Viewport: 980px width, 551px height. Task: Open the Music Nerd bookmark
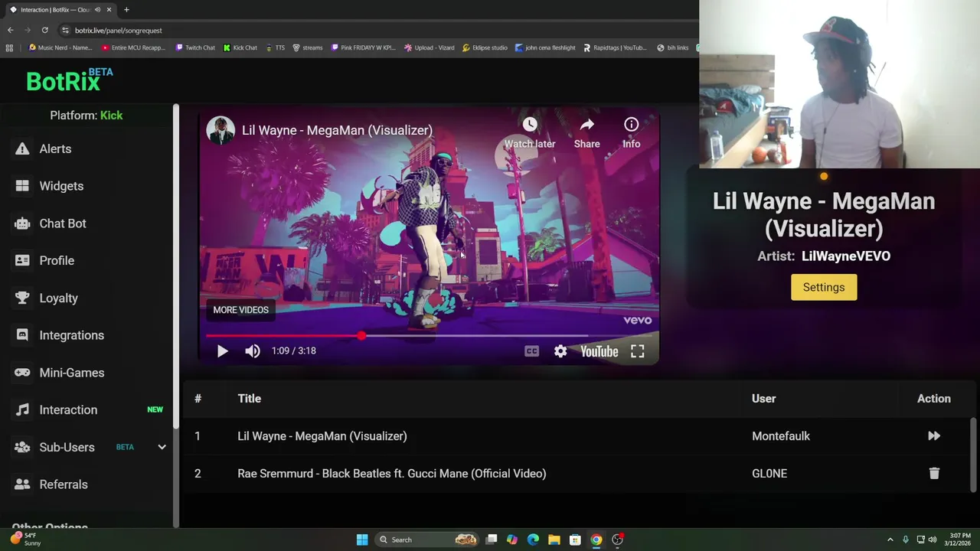(60, 47)
